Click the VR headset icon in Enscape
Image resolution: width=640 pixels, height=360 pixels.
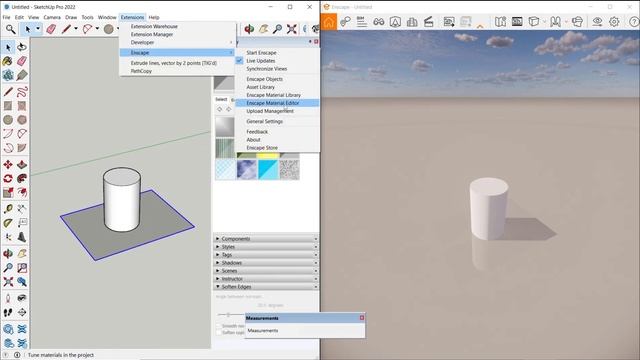pos(577,22)
